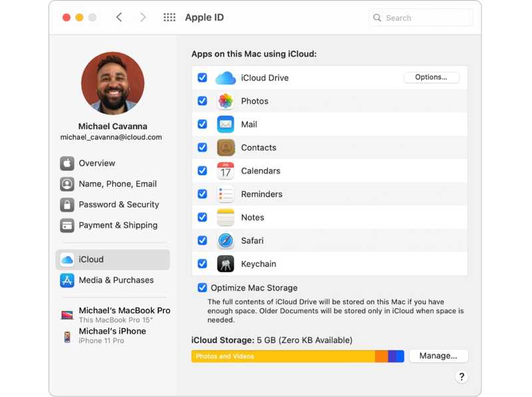Click the cloud icon in the iCloud sidebar row
The width and height of the screenshot is (532, 397).
pos(67,259)
